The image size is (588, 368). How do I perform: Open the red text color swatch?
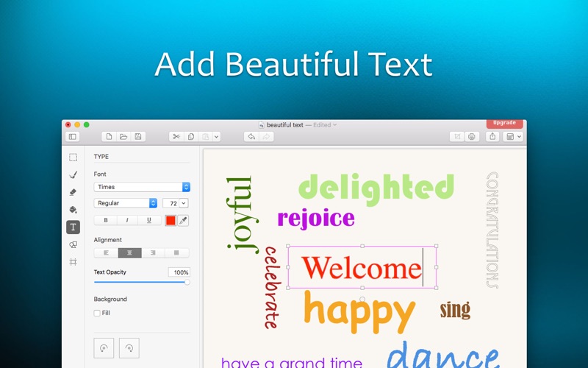tap(171, 220)
